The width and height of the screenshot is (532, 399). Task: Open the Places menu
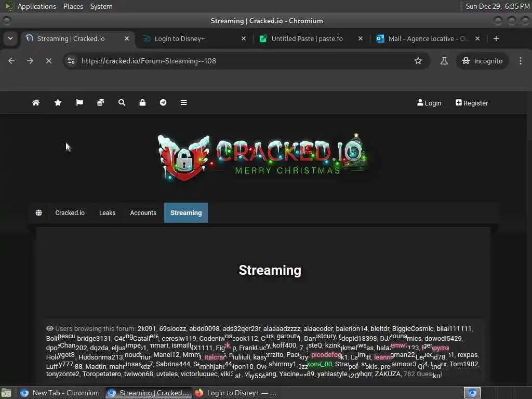click(73, 6)
